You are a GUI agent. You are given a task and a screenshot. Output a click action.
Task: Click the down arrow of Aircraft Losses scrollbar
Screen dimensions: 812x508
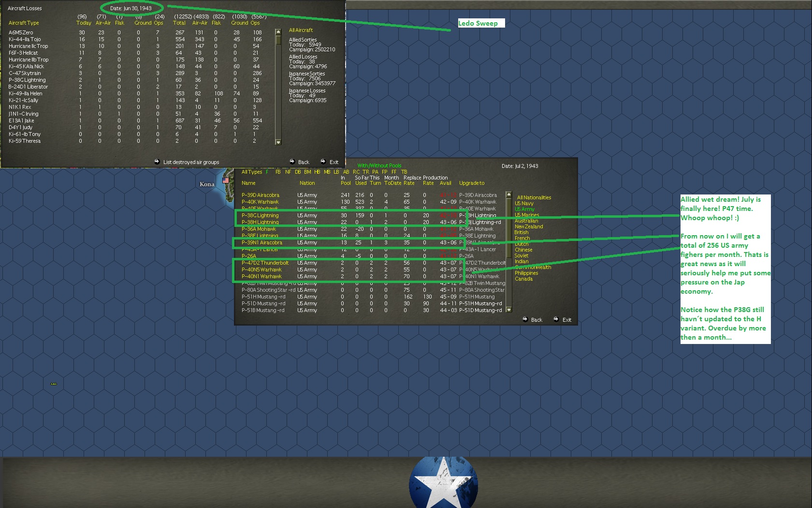tap(278, 142)
